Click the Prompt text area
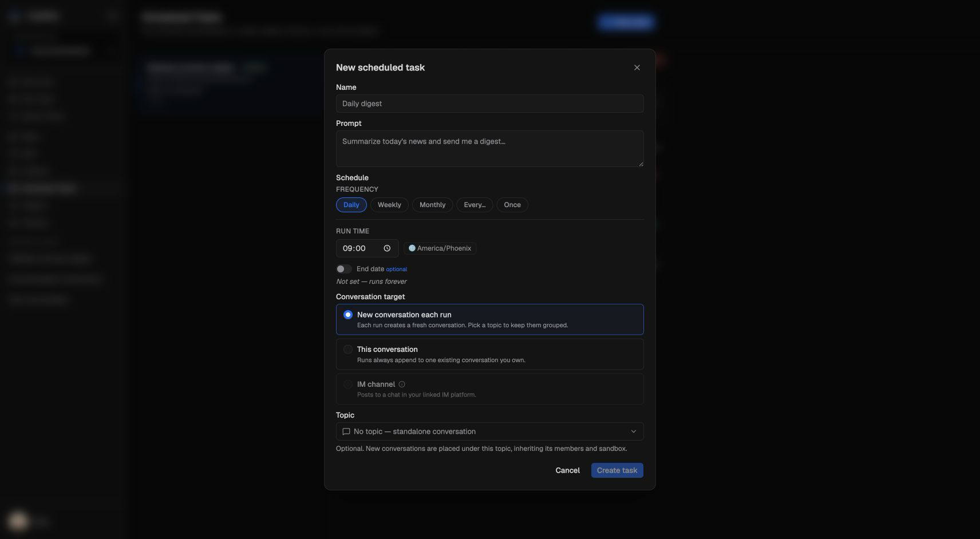This screenshot has width=980, height=539. 489,149
